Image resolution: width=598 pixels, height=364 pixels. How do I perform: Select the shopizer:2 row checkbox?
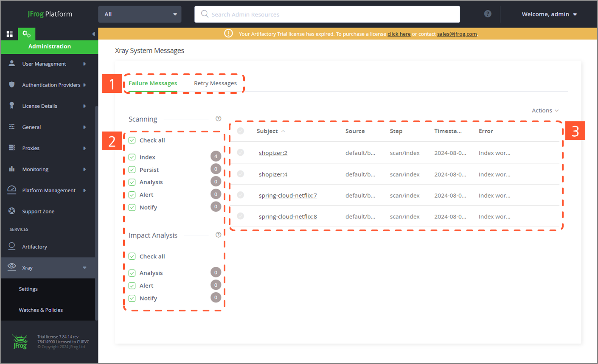[x=241, y=152]
